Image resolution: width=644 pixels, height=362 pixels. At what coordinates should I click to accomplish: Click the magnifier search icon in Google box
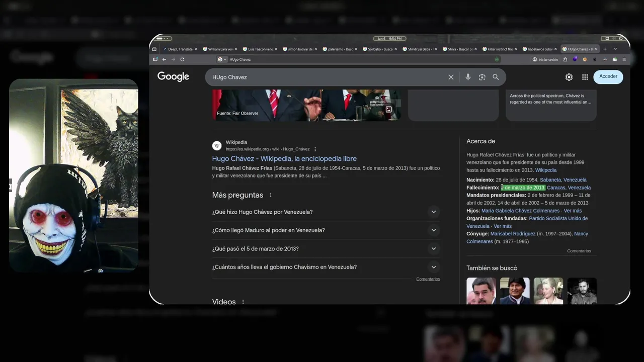(496, 77)
